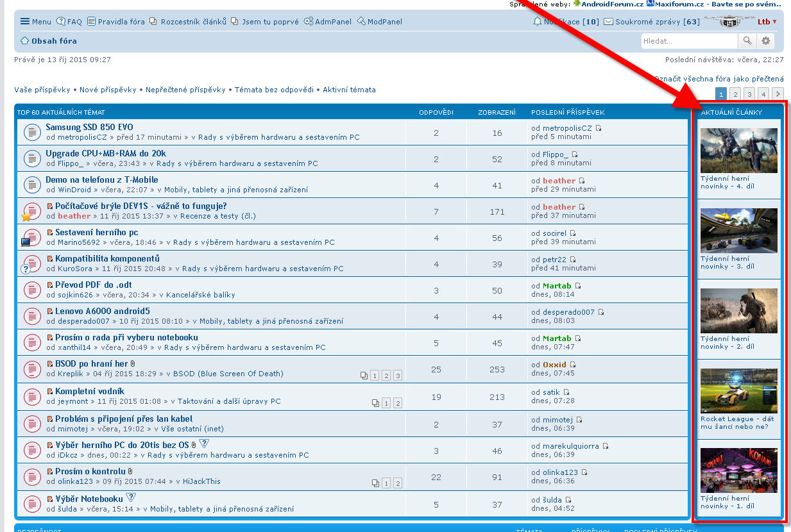The image size is (791, 532).
Task: Open Týdenní herní novinky 4. díl thumbnail
Action: (738, 151)
